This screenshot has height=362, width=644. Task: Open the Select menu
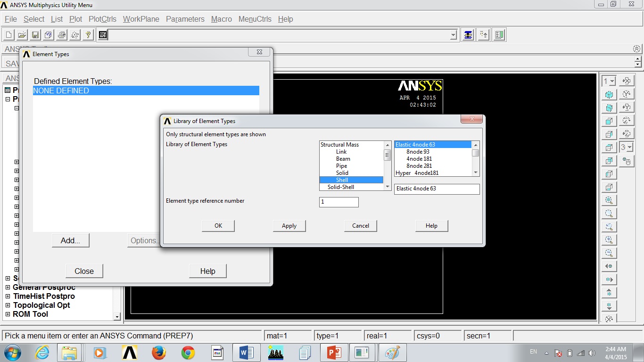point(34,19)
